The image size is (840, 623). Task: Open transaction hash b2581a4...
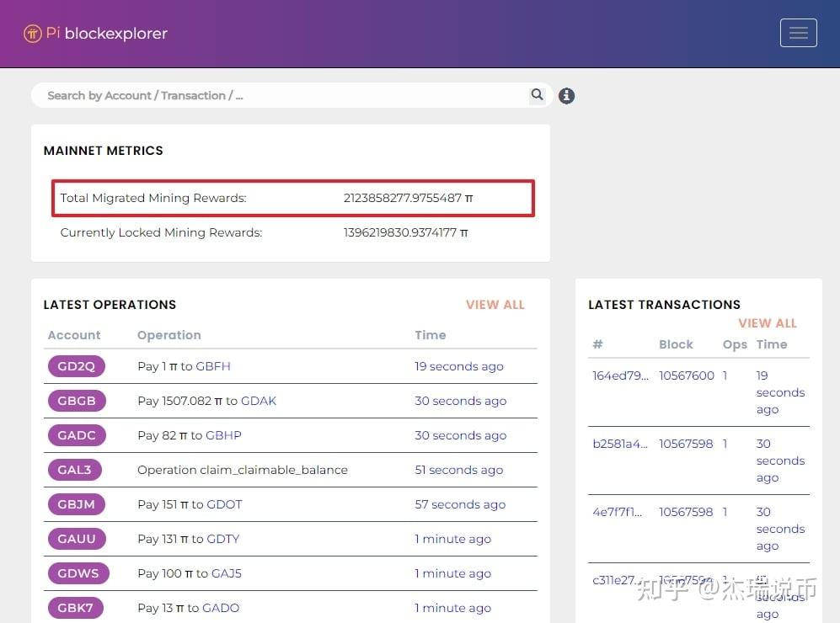tap(620, 444)
